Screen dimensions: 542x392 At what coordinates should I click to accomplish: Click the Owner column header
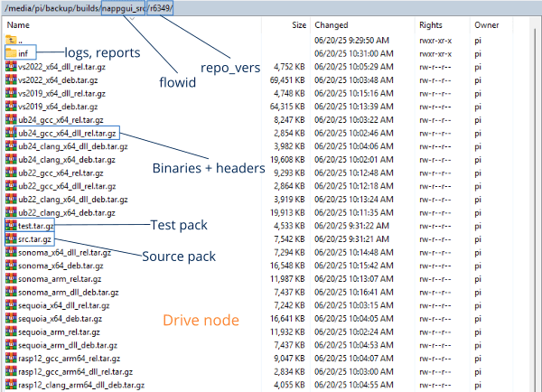488,25
